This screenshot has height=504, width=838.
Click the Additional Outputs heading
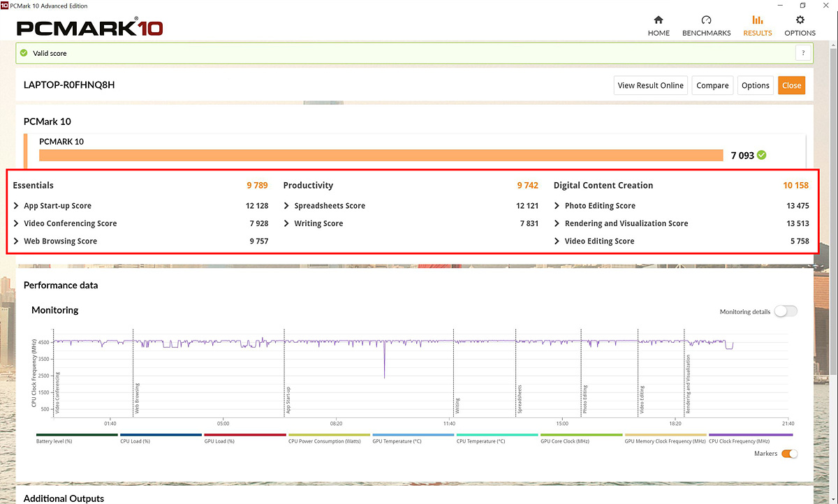(64, 498)
